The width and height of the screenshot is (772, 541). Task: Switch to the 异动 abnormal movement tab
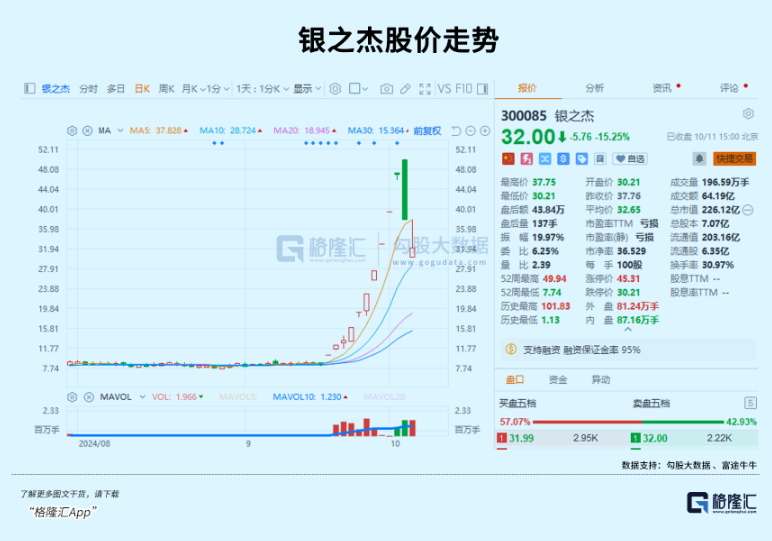601,380
